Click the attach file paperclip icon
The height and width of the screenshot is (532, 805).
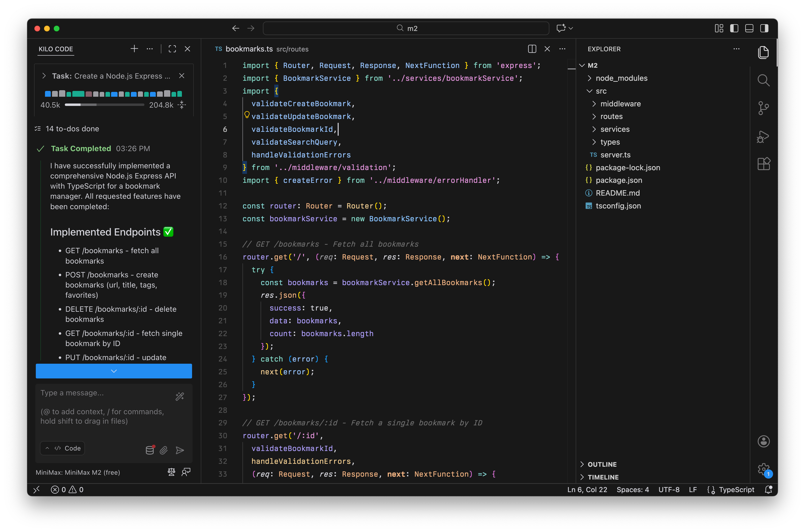click(x=164, y=450)
